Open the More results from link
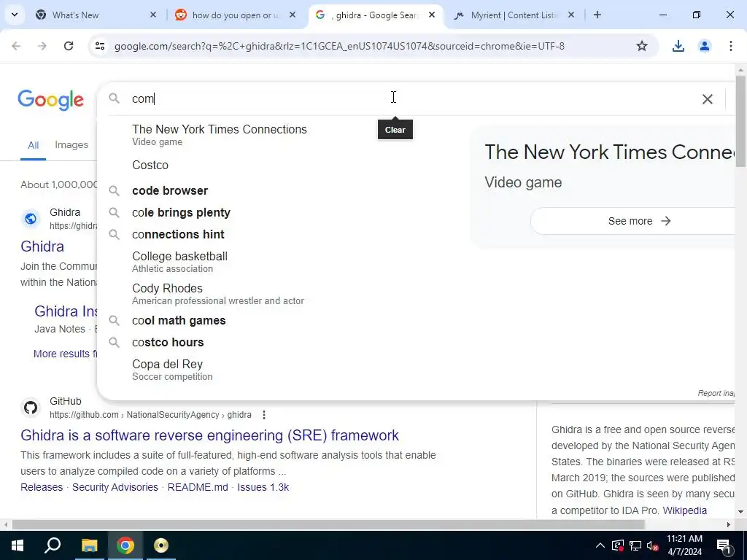747x560 pixels. coord(65,354)
